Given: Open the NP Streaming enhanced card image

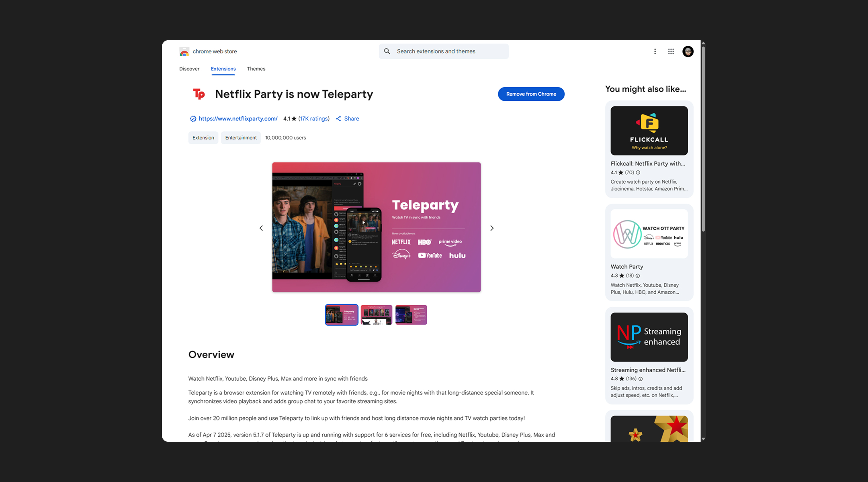Looking at the screenshot, I should 649,337.
